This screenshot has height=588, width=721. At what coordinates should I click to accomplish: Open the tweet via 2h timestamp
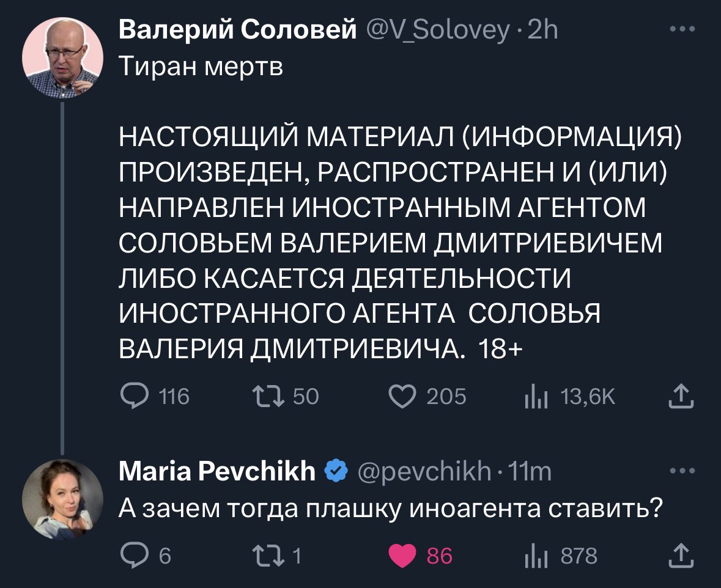click(x=542, y=30)
